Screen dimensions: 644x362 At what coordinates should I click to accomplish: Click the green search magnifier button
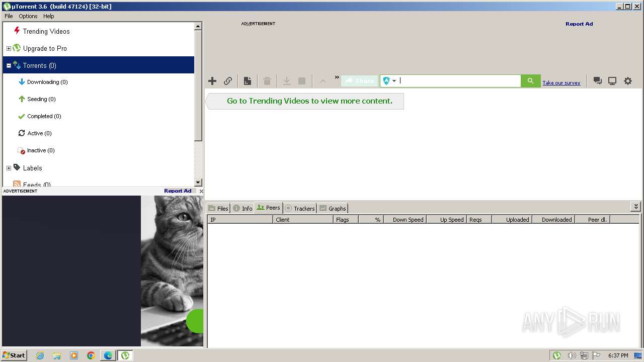click(530, 81)
